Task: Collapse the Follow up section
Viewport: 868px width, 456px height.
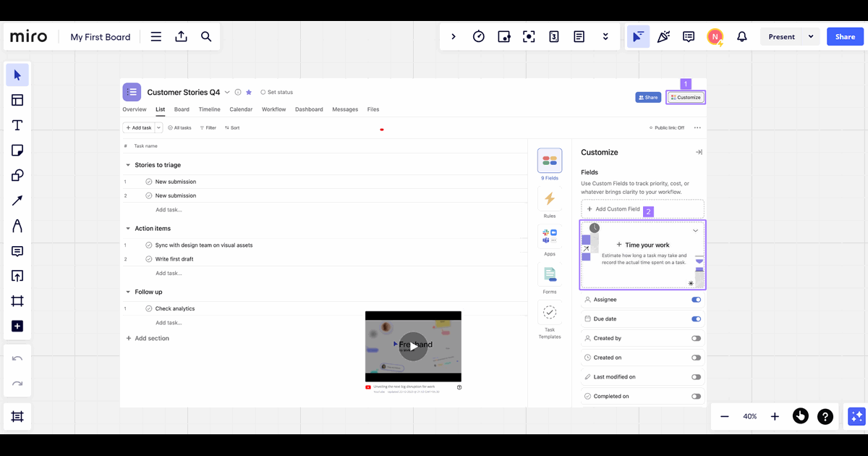Action: tap(128, 292)
